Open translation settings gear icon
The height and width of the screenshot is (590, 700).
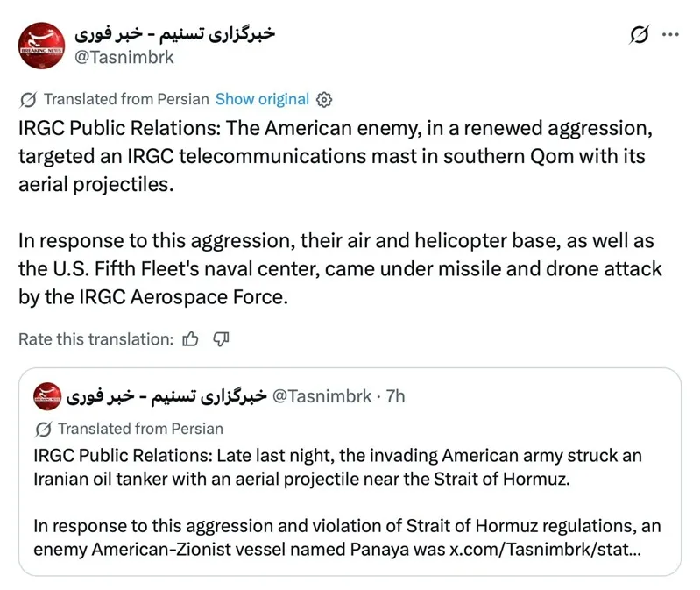tap(324, 100)
